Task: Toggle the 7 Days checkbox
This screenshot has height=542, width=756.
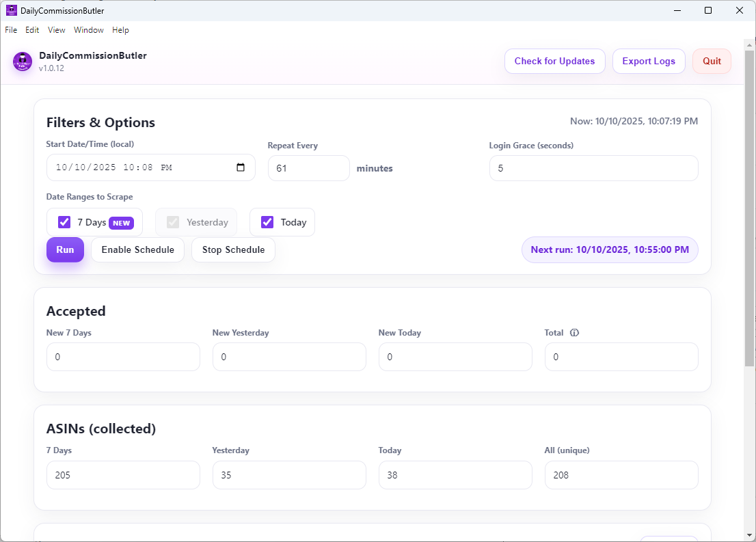Action: point(64,222)
